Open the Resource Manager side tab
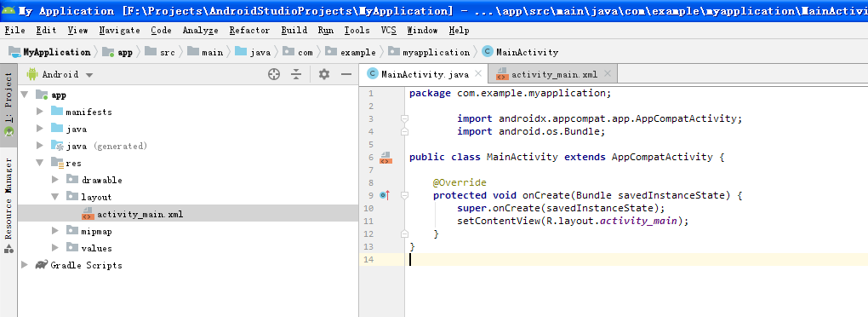Viewport: 868px width, 317px height. pos(9,205)
